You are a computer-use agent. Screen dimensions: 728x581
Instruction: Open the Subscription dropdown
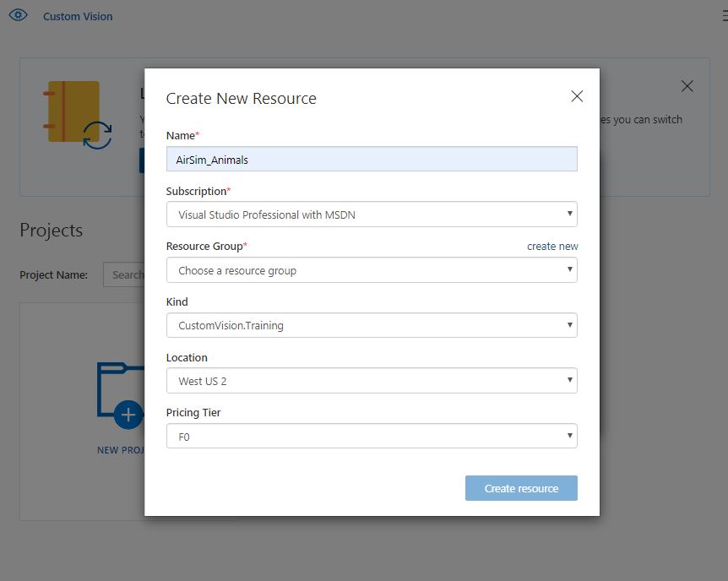[x=372, y=214]
